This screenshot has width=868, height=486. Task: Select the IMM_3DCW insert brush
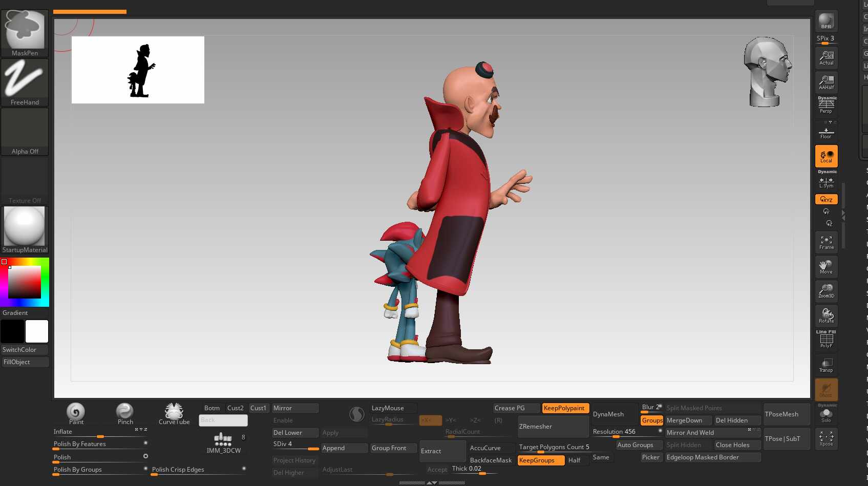[223, 443]
